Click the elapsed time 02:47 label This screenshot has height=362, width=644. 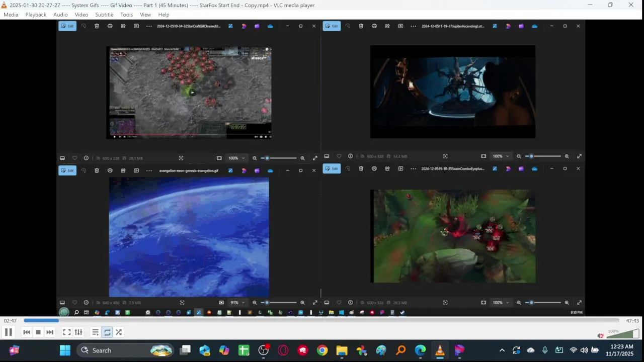pyautogui.click(x=11, y=321)
